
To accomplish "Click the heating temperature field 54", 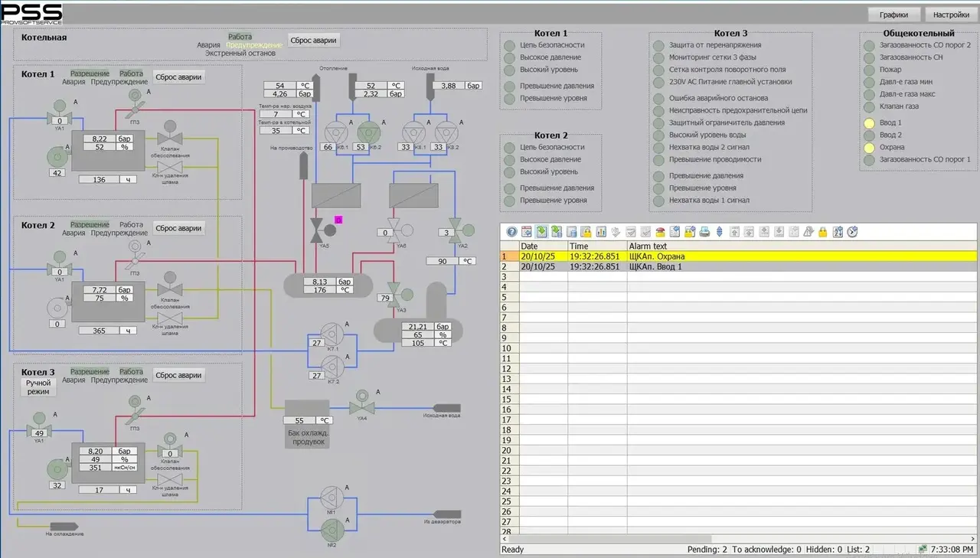I will coord(280,86).
